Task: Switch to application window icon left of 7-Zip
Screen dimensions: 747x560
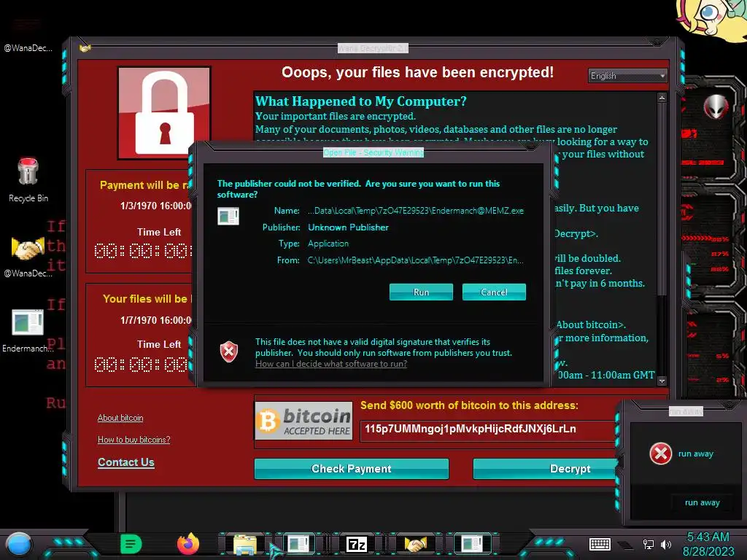Action: pos(298,544)
